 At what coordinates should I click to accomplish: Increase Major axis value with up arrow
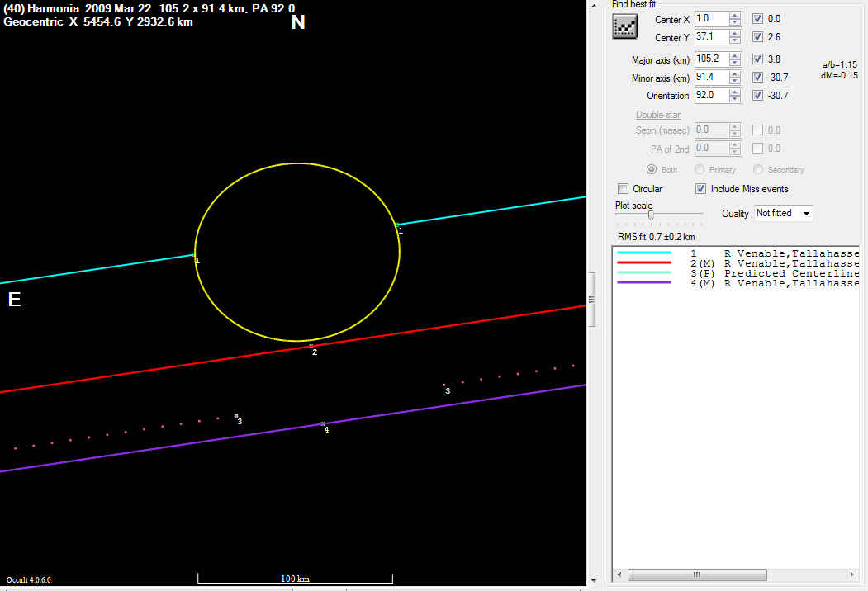coord(734,55)
